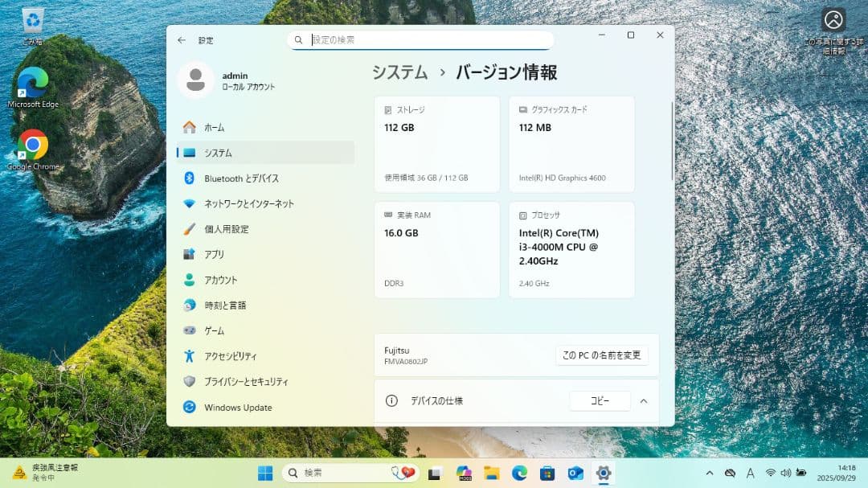Open the Wi-Fi network tray icon
Image resolution: width=868 pixels, height=488 pixels.
[770, 473]
